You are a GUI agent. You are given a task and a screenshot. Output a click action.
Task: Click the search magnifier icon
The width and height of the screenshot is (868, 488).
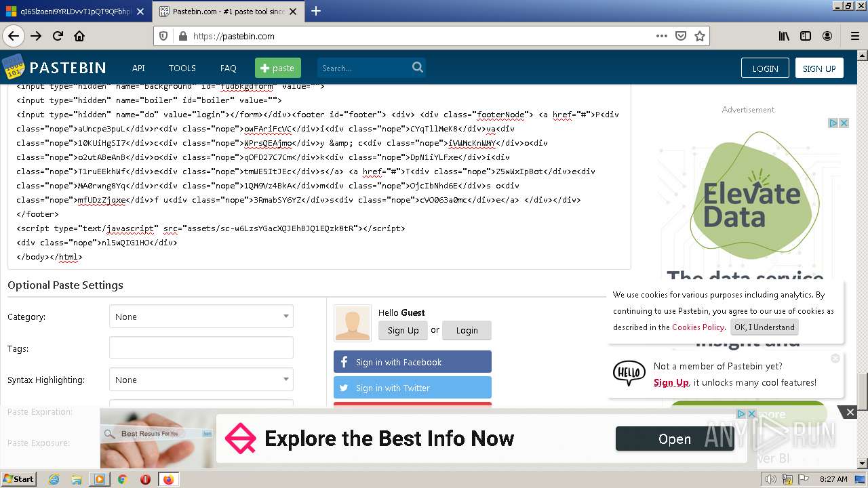click(418, 67)
